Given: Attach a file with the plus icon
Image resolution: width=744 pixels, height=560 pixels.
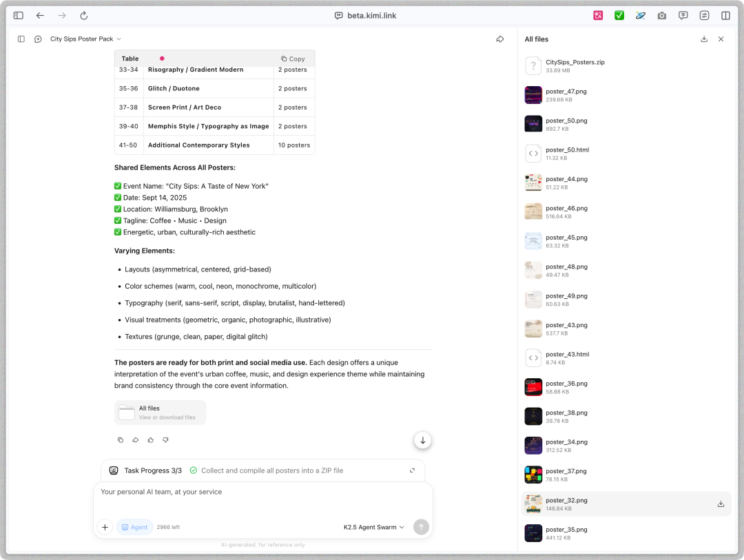Looking at the screenshot, I should [105, 527].
